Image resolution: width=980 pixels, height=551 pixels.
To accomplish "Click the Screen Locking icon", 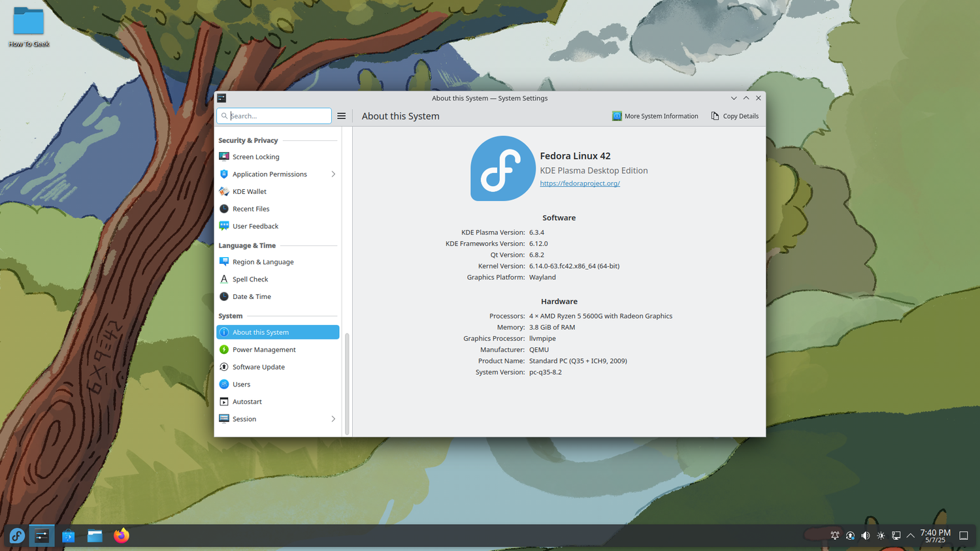I will tap(224, 157).
